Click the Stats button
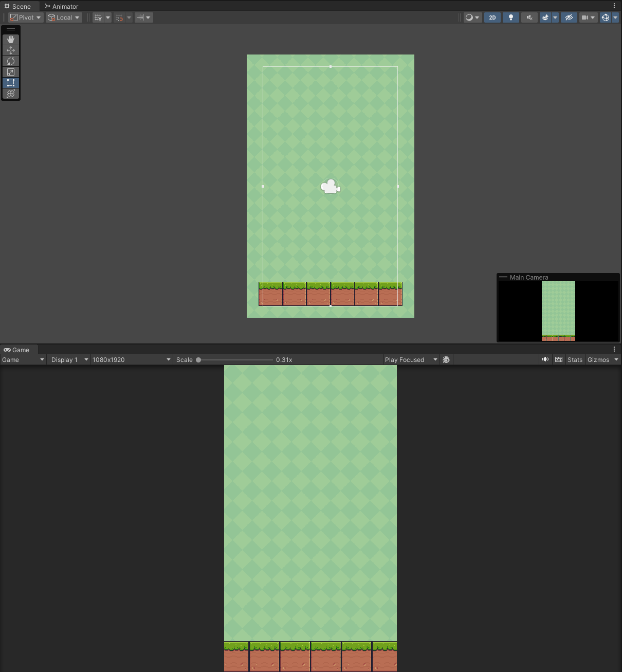622x672 pixels. tap(575, 360)
